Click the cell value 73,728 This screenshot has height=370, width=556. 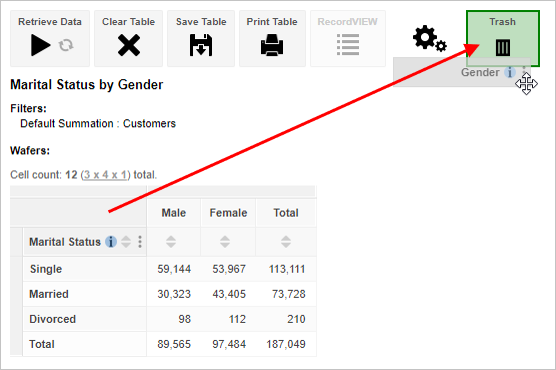289,294
